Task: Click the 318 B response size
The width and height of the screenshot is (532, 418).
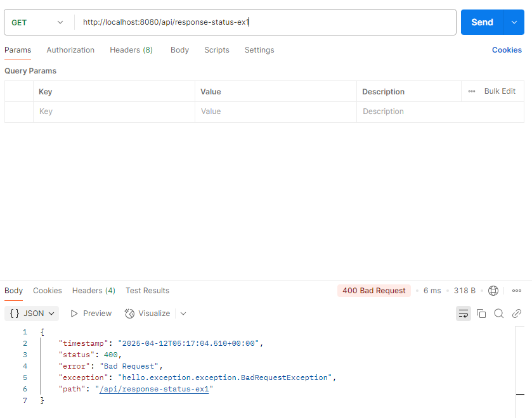Action: [465, 291]
